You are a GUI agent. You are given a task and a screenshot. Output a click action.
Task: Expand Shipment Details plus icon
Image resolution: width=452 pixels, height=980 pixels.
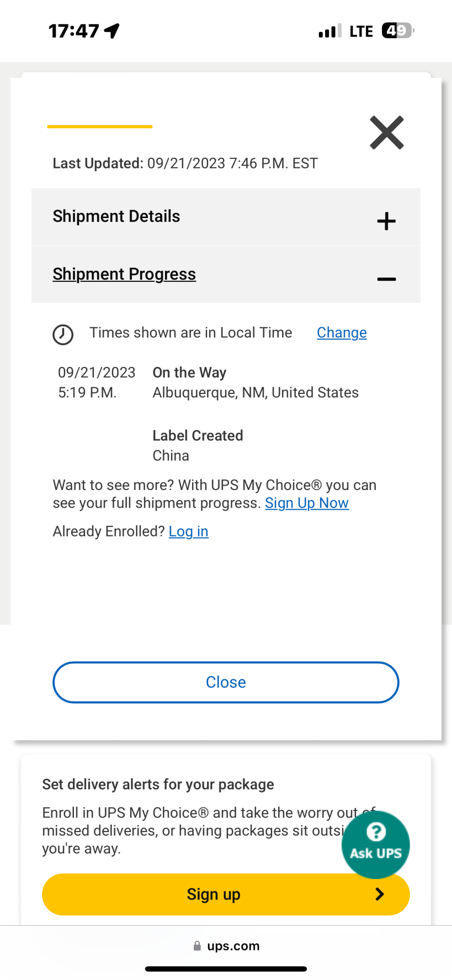pyautogui.click(x=386, y=221)
